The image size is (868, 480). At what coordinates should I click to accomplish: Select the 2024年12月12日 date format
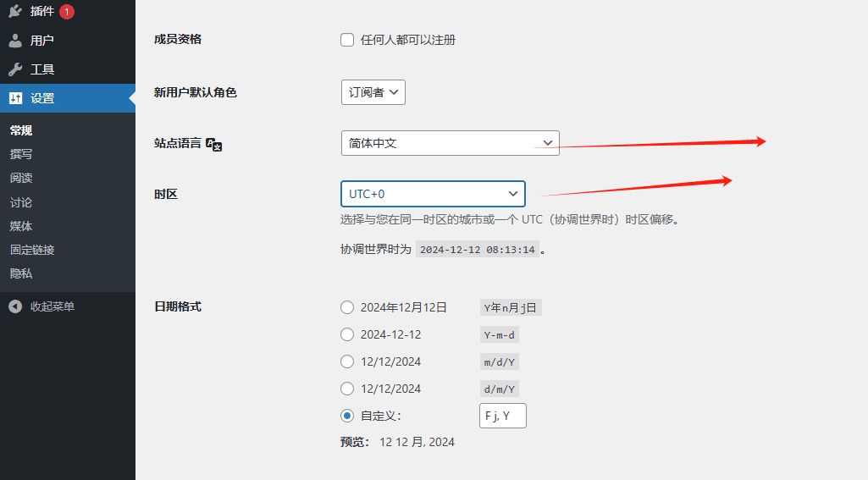tap(347, 307)
